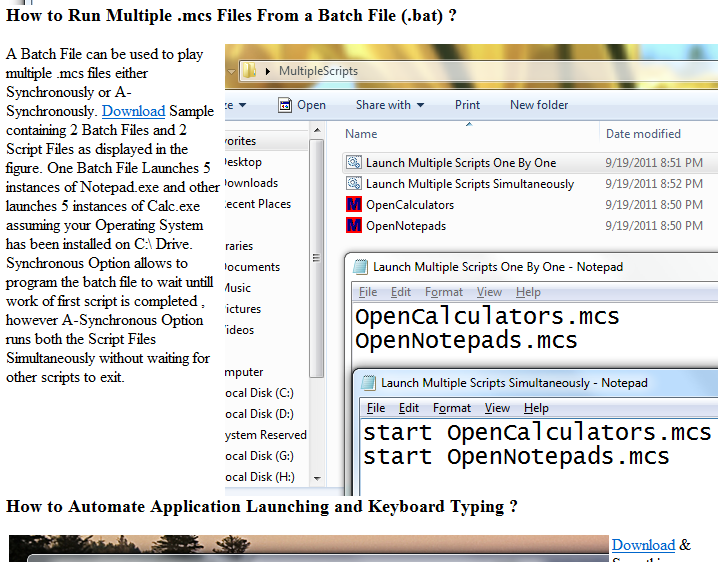Click the Download link below Automate Application heading
720x562 pixels.
tap(643, 545)
